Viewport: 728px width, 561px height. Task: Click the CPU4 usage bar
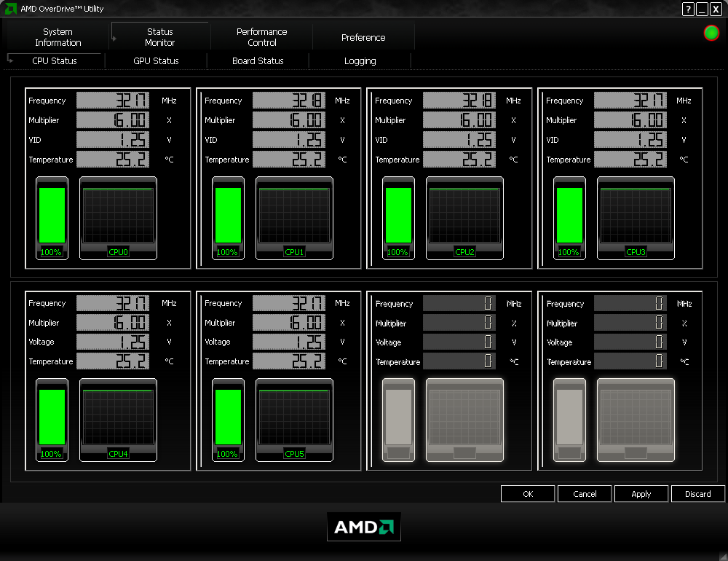52,417
